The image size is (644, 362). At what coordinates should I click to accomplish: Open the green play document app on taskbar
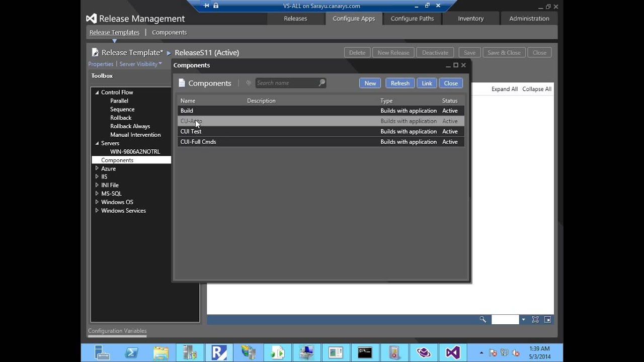click(278, 352)
